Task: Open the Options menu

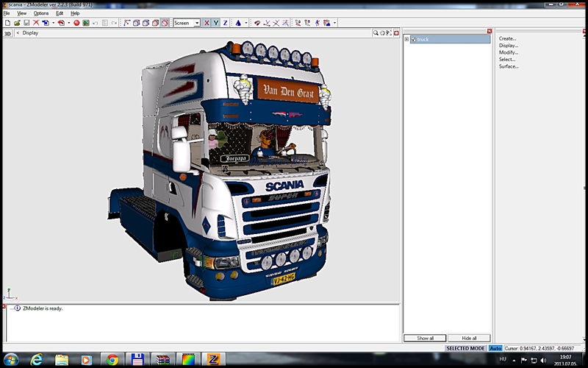Action: click(x=41, y=13)
